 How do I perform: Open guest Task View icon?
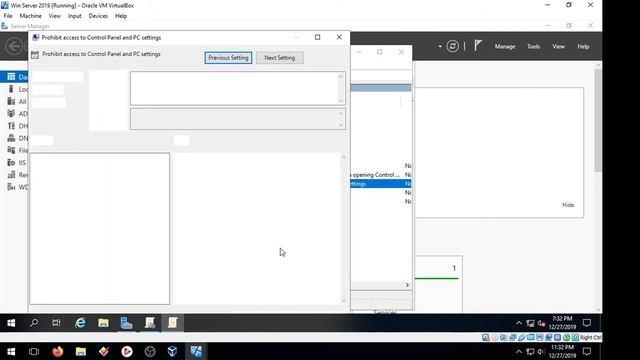pos(56,323)
